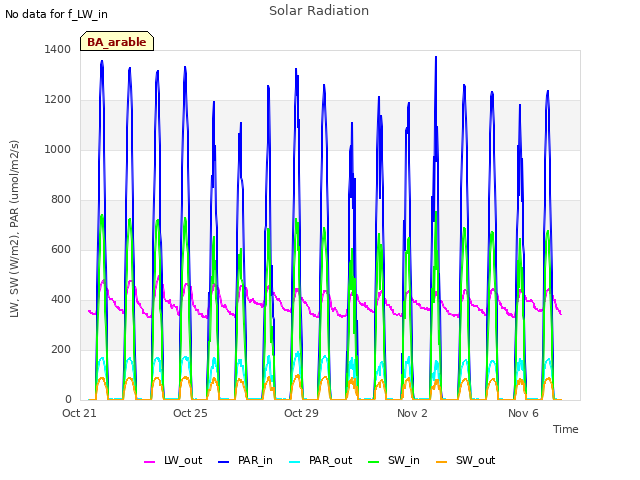Toggle the PAR_out legend entry
The image size is (640, 480).
click(x=320, y=460)
